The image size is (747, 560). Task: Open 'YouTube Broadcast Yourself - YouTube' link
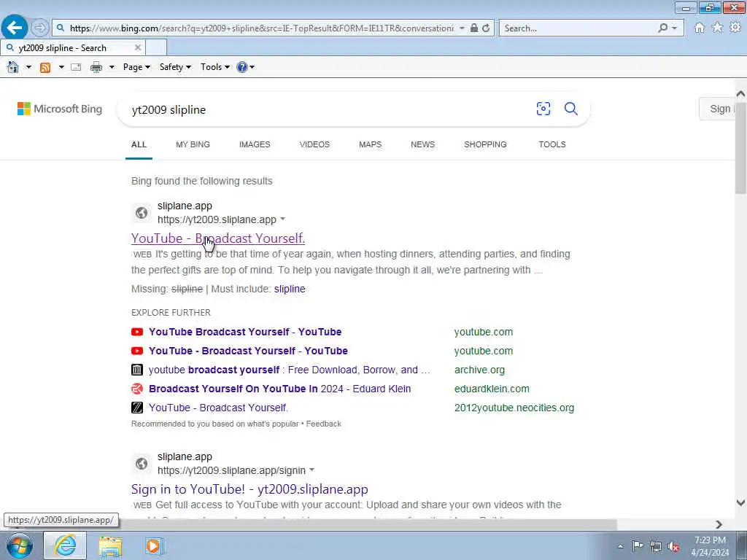(x=245, y=332)
